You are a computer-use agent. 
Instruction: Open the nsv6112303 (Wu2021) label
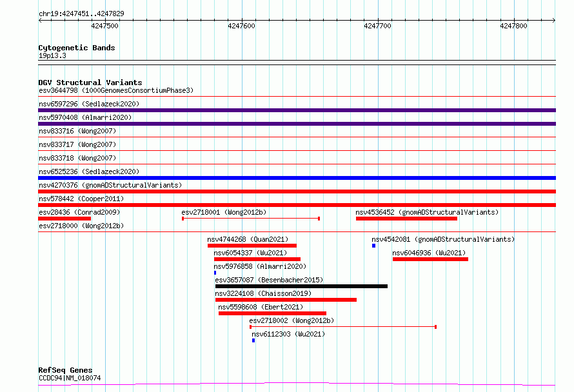[288, 334]
